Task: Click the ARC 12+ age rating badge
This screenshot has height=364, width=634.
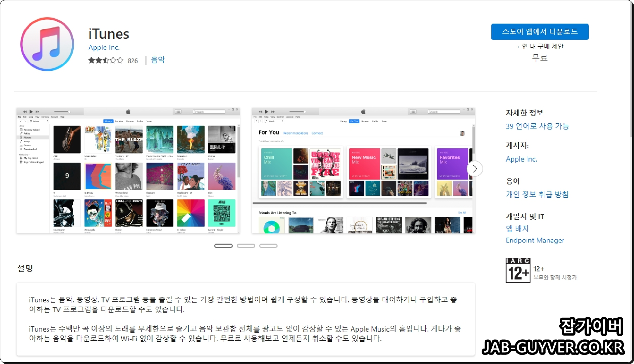Action: [518, 270]
